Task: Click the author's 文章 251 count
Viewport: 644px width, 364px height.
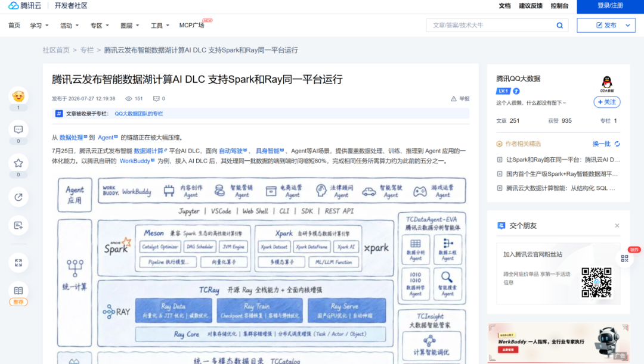Action: point(507,121)
